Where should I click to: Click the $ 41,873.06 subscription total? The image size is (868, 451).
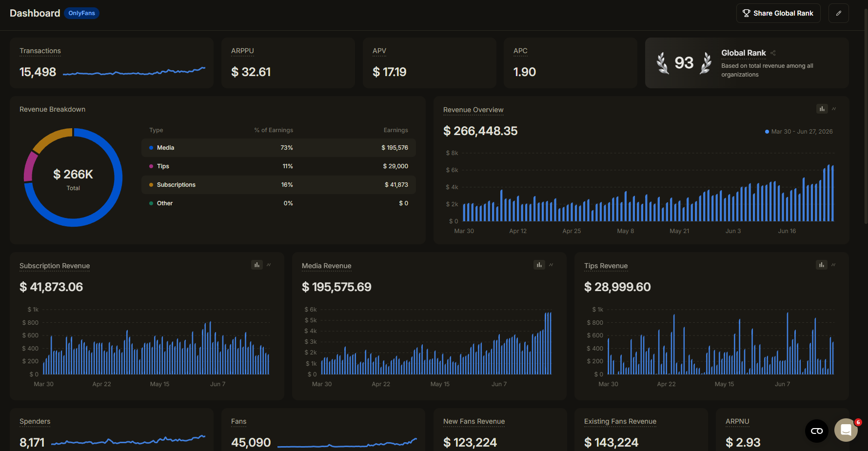(x=51, y=287)
